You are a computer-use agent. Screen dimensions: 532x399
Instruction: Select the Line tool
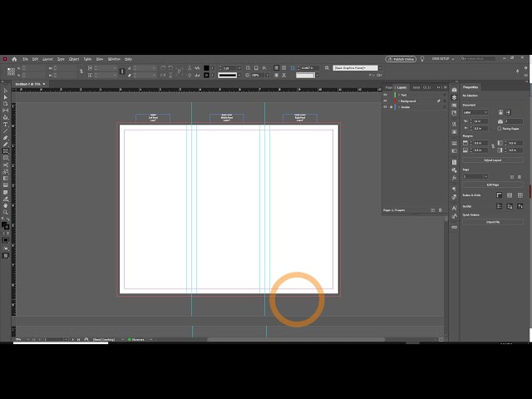(6, 131)
